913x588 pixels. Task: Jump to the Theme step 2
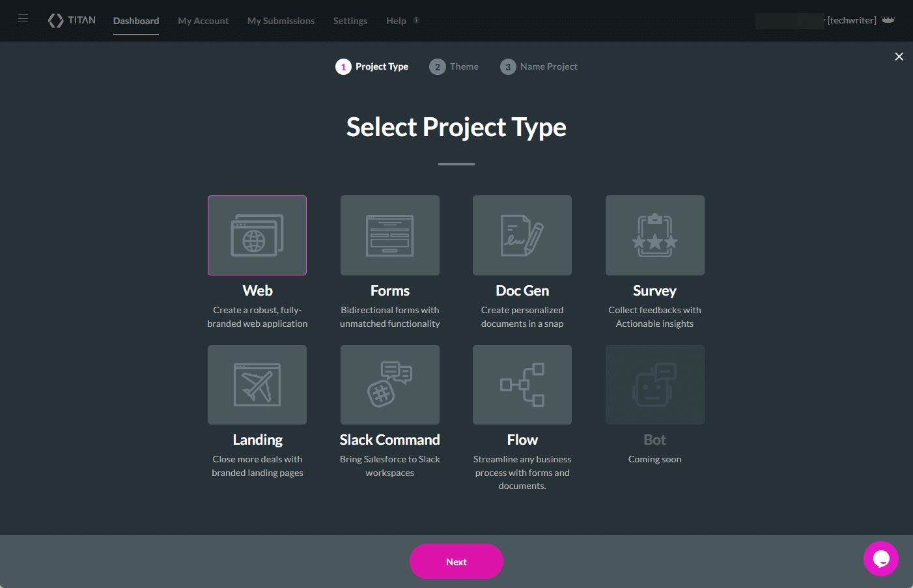point(454,66)
